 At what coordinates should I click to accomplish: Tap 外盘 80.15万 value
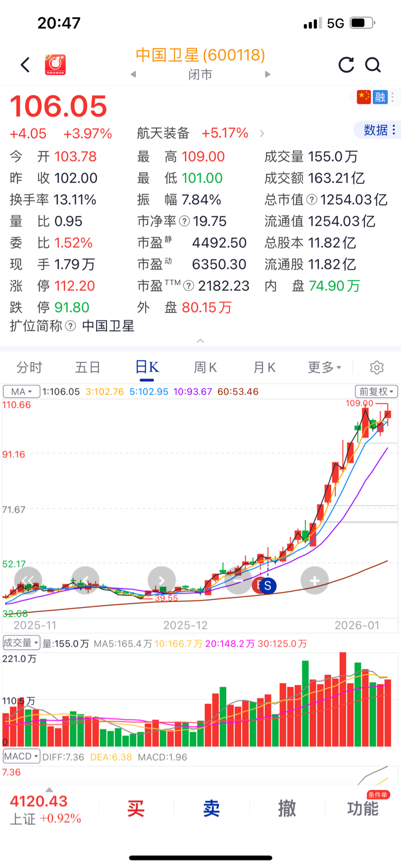pos(207,307)
